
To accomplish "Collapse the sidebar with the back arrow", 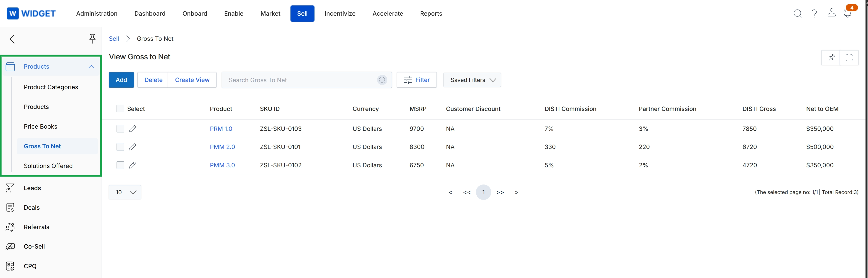I will (x=12, y=39).
